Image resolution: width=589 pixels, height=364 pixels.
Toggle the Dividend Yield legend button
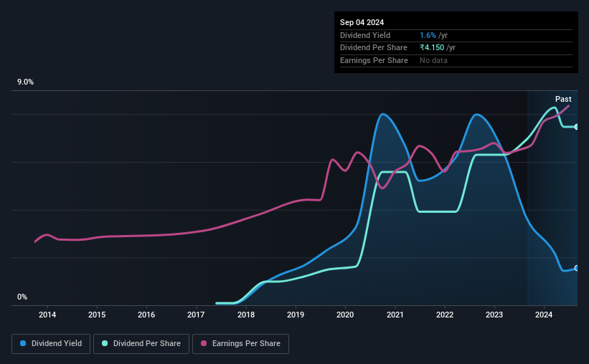(x=51, y=344)
